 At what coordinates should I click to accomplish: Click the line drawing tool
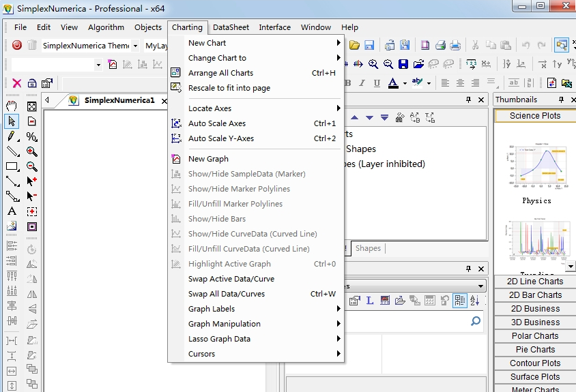[12, 151]
